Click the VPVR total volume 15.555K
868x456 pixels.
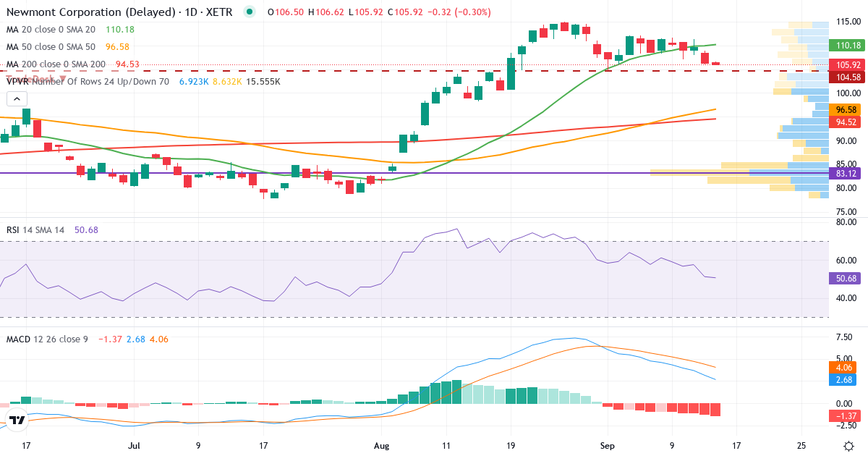tap(263, 82)
